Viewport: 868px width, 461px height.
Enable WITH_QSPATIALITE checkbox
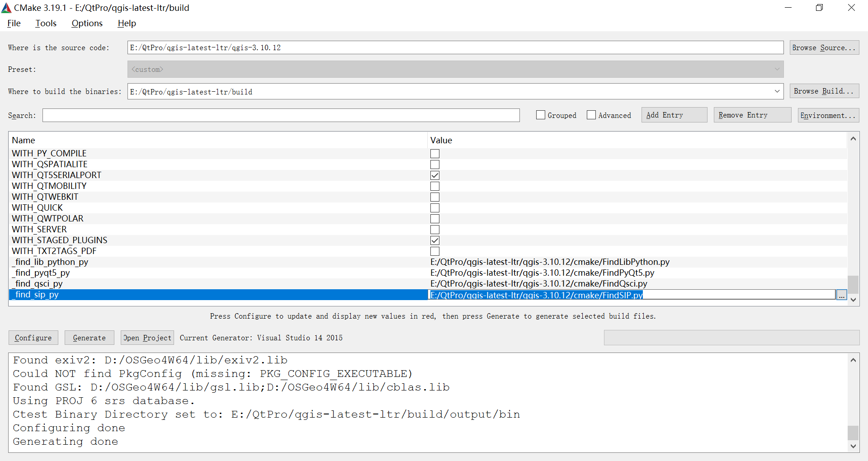coord(435,165)
